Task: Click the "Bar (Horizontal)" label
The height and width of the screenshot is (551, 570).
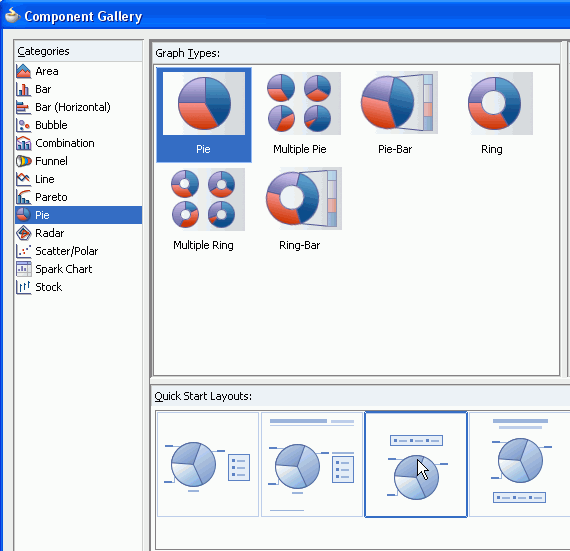Action: tap(73, 107)
